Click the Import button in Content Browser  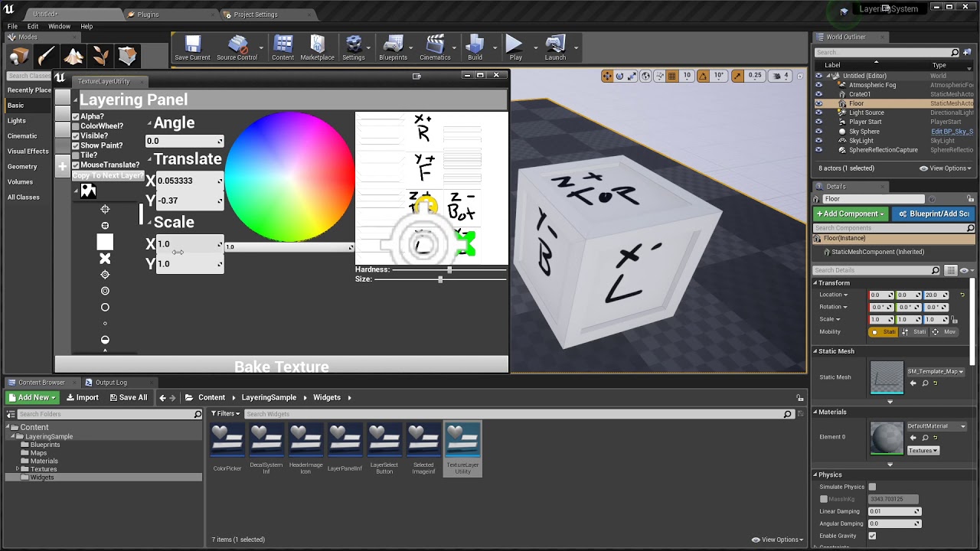82,397
